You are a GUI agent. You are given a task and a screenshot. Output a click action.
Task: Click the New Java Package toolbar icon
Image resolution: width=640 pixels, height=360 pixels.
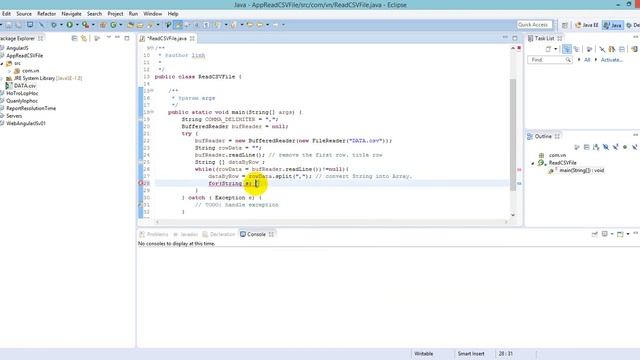click(x=103, y=25)
